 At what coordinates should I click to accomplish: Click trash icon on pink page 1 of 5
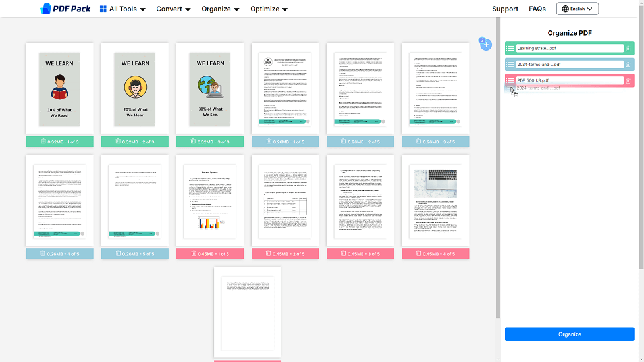(x=193, y=254)
